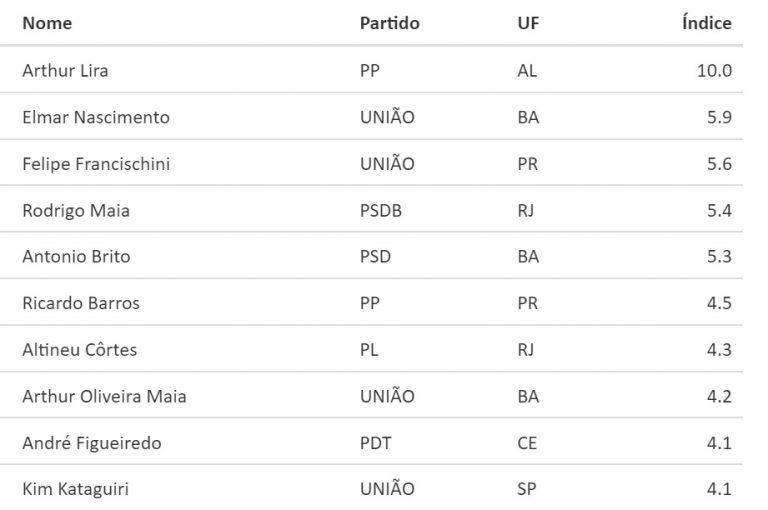Image resolution: width=768 pixels, height=510 pixels.
Task: Select Felipe Francischini in the table
Action: coord(96,164)
